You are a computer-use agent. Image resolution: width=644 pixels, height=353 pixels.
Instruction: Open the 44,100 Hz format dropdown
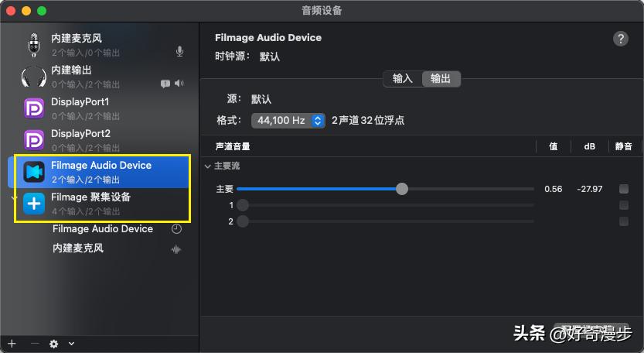pos(288,121)
